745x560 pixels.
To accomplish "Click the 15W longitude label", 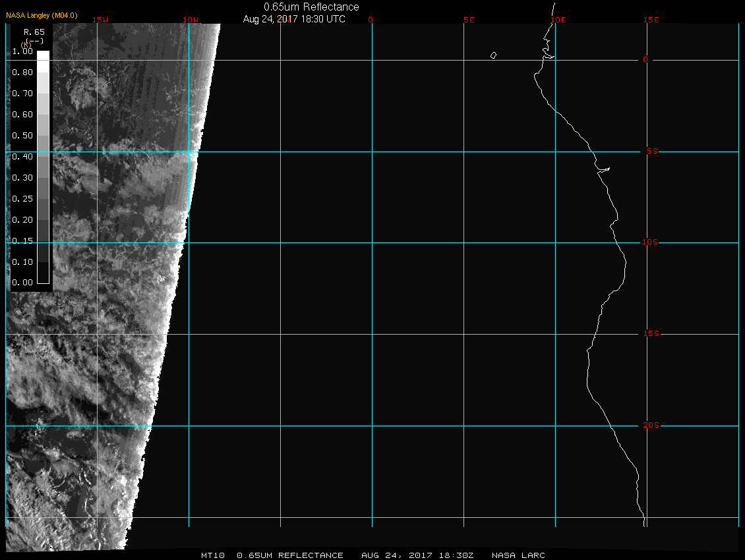I will point(100,20).
